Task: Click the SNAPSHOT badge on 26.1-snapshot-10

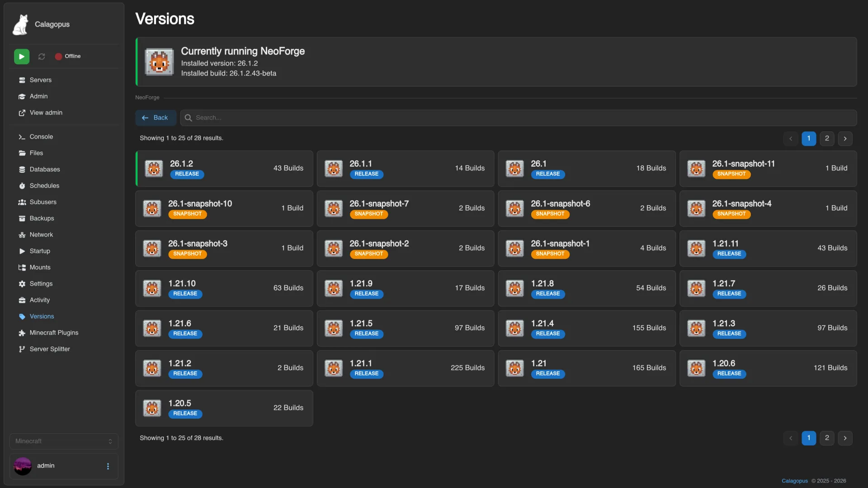Action: coord(188,214)
